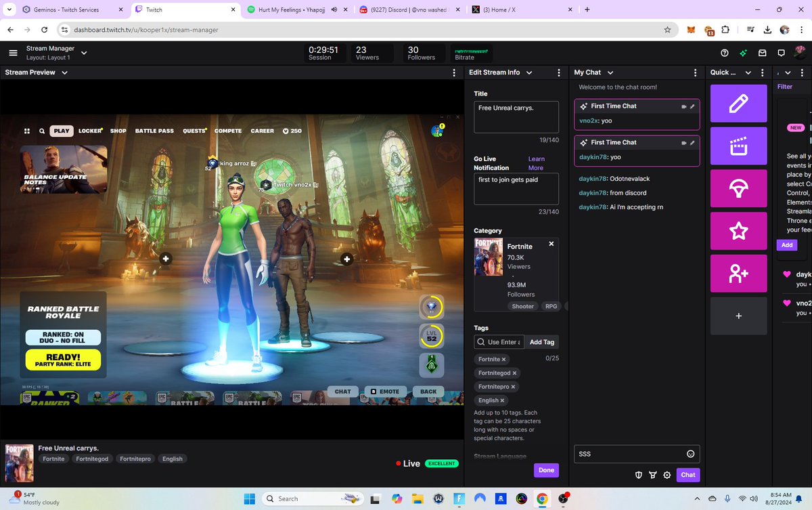Open My Chat panel options menu

point(695,72)
